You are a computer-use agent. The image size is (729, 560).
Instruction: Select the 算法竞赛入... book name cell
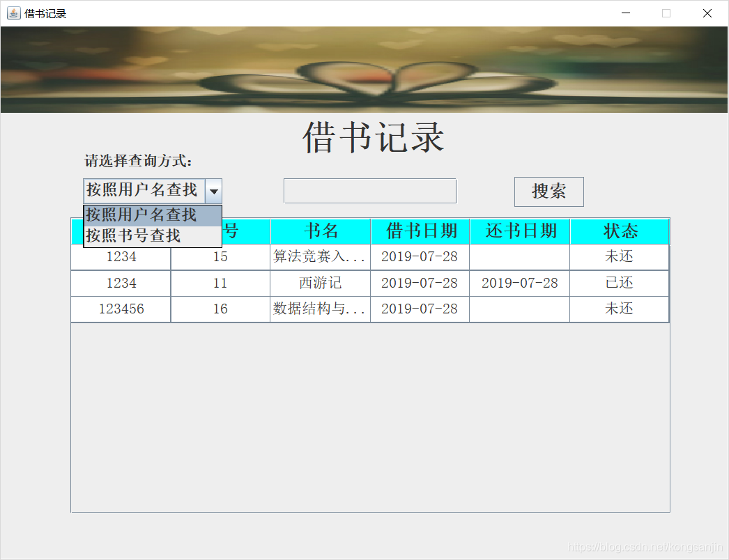pyautogui.click(x=321, y=257)
